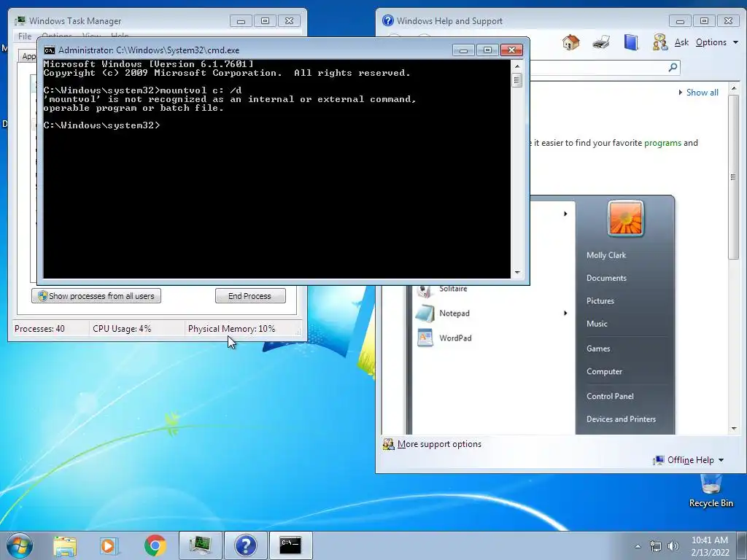Screen dimensions: 747x560
Task: Click Physical Memory: 10% status text
Action: (x=231, y=329)
